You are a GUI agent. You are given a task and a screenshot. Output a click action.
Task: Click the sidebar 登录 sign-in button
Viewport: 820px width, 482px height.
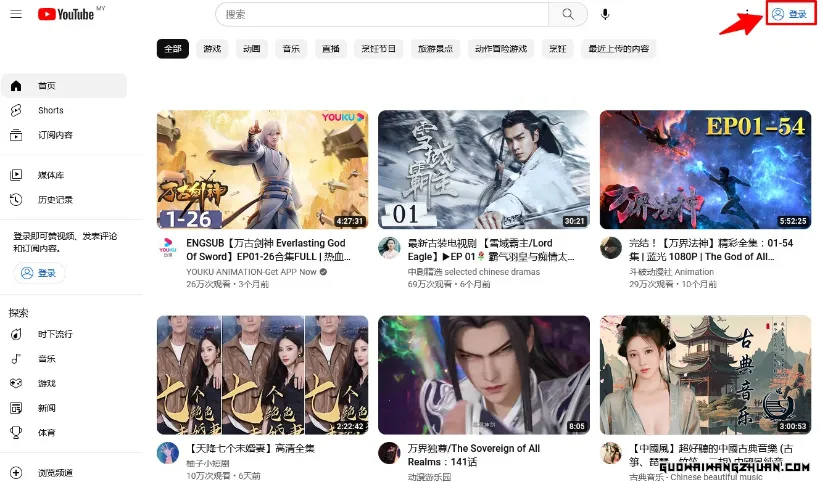pos(39,273)
